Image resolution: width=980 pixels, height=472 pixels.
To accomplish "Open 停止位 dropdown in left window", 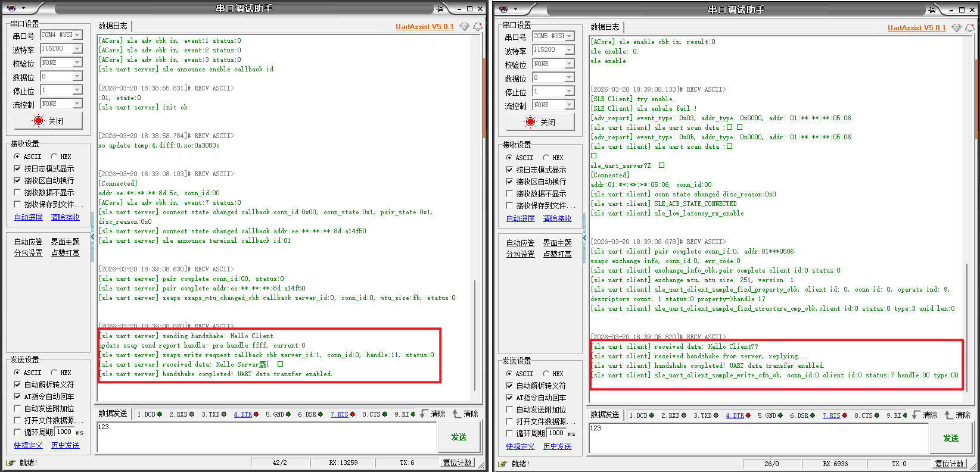I will point(77,90).
